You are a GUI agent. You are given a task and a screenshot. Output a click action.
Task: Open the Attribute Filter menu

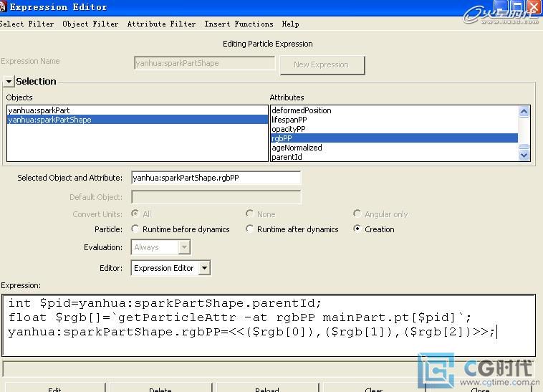tap(161, 24)
